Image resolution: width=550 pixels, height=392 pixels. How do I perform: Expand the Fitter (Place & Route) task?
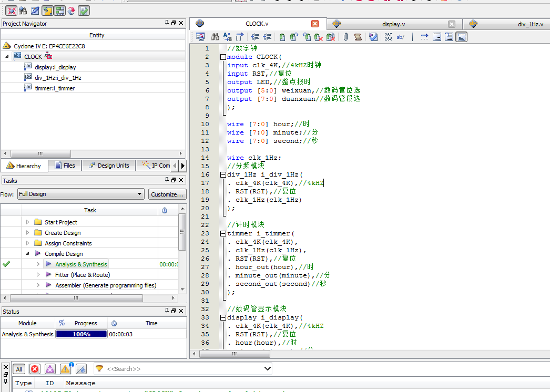[38, 274]
